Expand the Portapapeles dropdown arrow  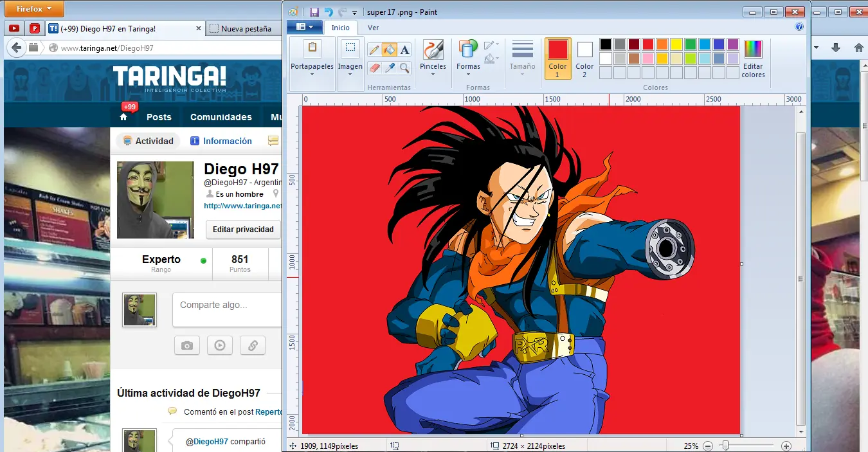[312, 74]
